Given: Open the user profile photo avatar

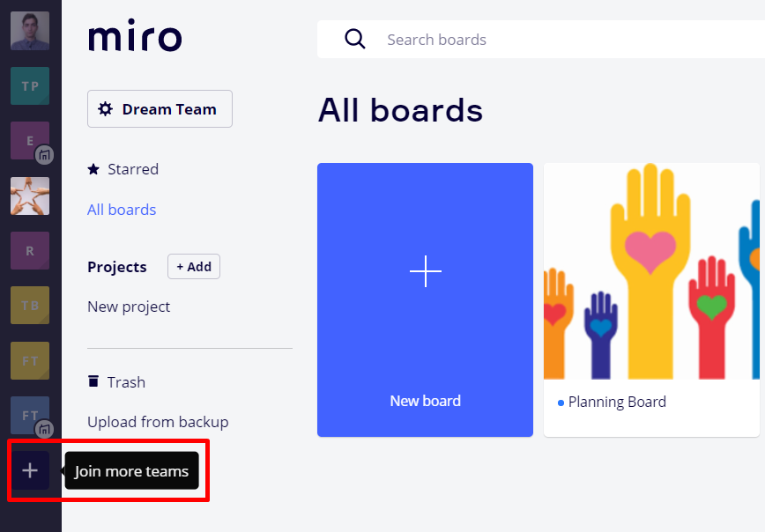Looking at the screenshot, I should (30, 31).
